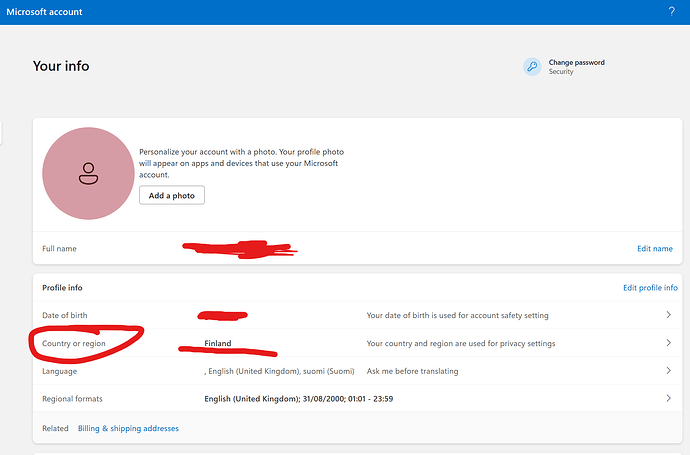The height and width of the screenshot is (455, 690).
Task: Click country and region privacy settings description
Action: click(461, 343)
